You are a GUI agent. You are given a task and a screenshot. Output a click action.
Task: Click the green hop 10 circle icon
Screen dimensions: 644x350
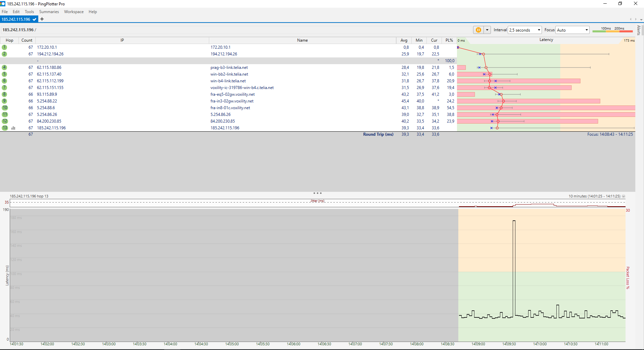point(5,108)
